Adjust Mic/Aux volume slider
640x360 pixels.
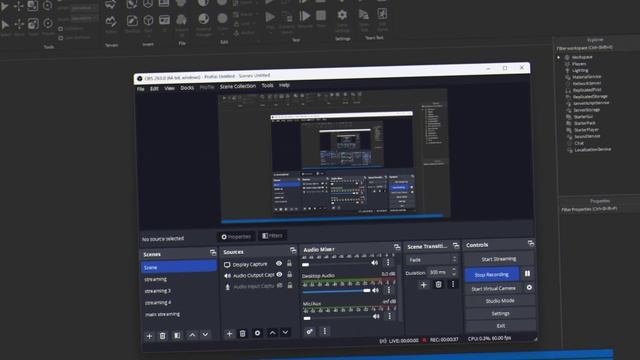pos(337,317)
